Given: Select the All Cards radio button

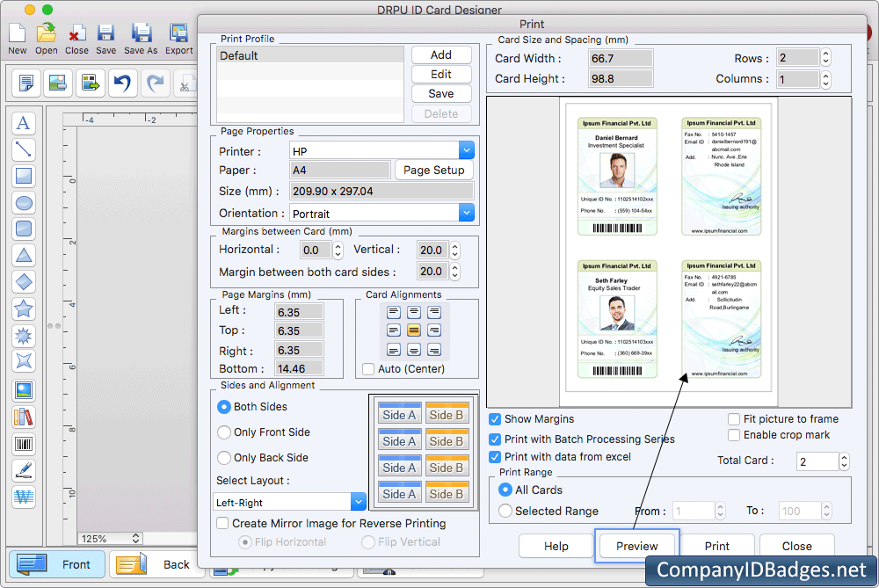Looking at the screenshot, I should click(505, 490).
